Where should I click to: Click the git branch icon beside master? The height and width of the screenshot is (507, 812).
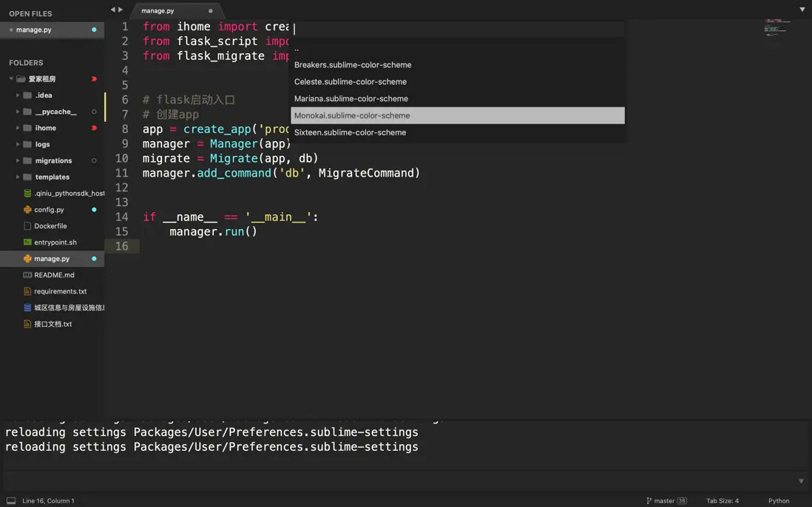click(649, 501)
